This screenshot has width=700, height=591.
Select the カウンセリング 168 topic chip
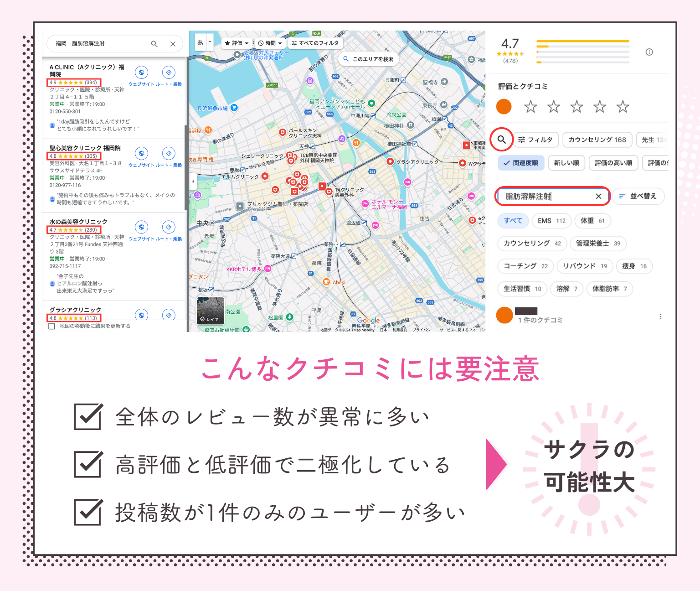click(x=597, y=140)
